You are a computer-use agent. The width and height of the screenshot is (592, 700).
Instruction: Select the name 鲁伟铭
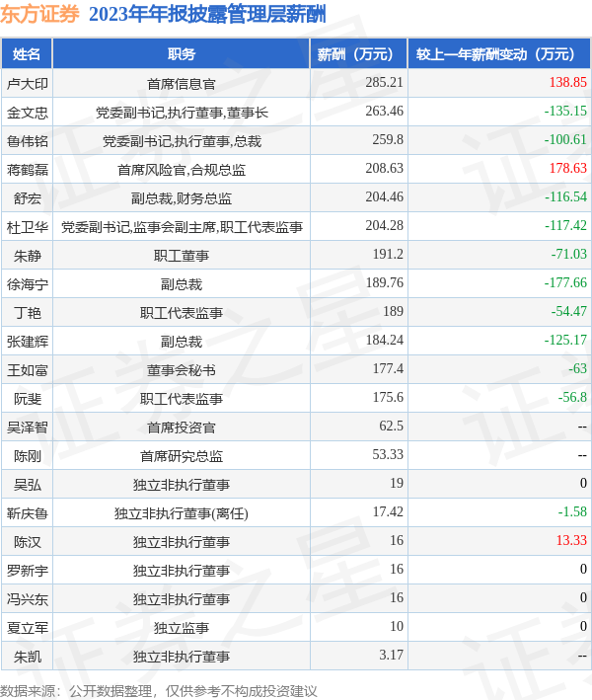click(x=28, y=141)
